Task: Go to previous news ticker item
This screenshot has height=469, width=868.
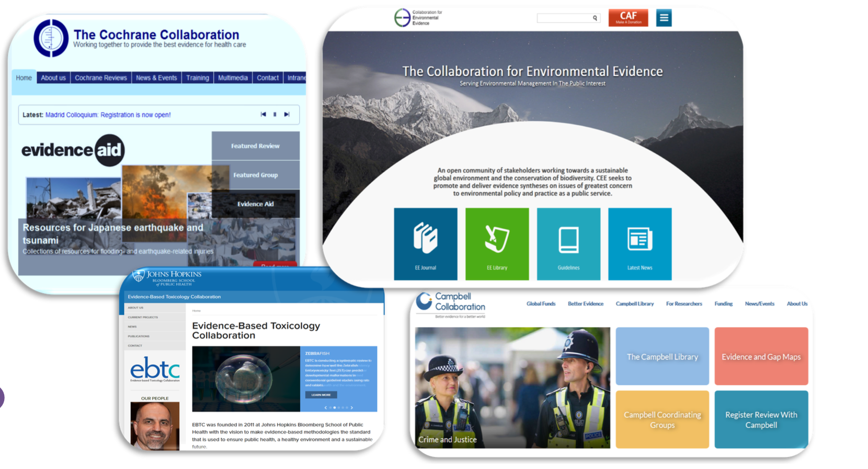Action: 263,115
